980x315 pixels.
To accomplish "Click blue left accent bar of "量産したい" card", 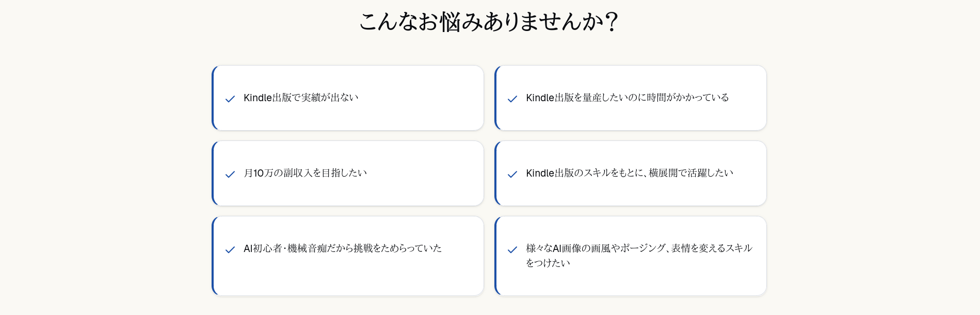I will coord(496,98).
